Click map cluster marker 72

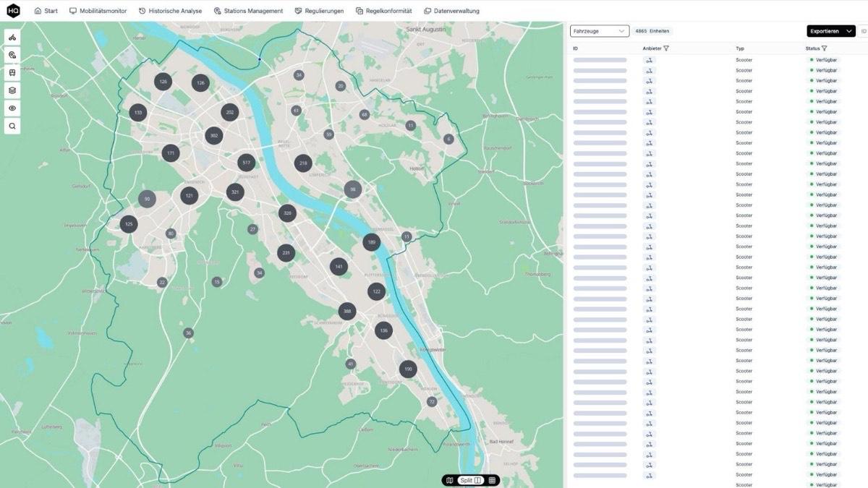click(432, 401)
